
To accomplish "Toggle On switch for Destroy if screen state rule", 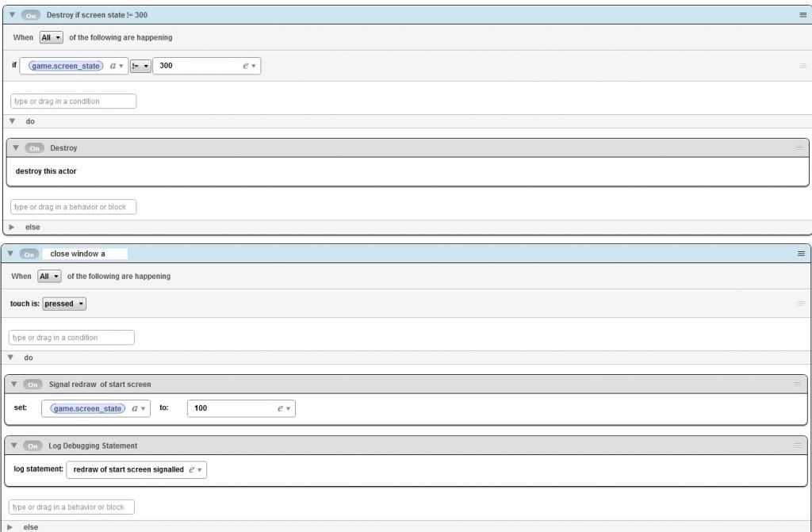I will [x=32, y=15].
